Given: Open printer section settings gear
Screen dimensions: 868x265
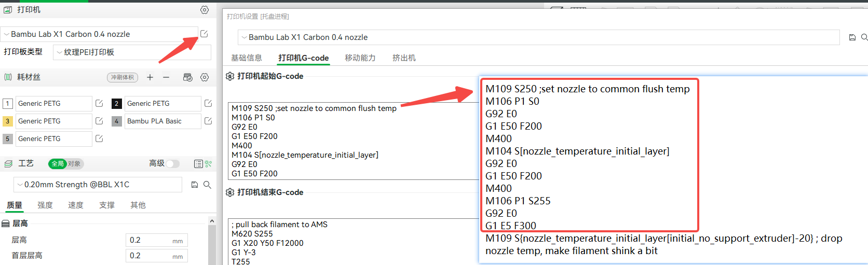Looking at the screenshot, I should pyautogui.click(x=205, y=10).
